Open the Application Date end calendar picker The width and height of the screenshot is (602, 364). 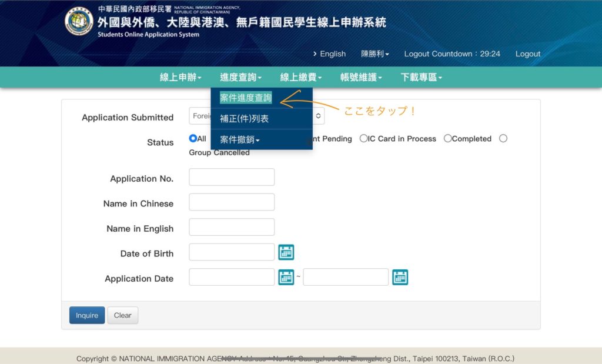[400, 276]
